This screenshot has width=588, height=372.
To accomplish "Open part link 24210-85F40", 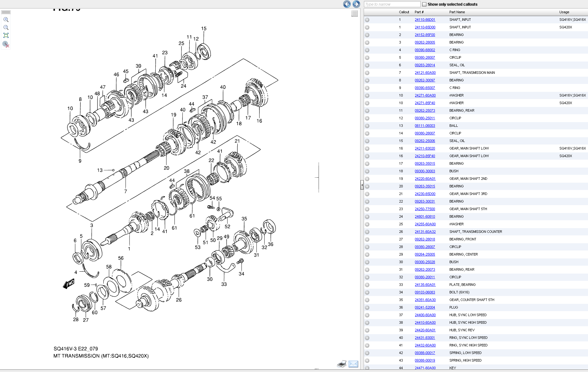I will point(425,156).
